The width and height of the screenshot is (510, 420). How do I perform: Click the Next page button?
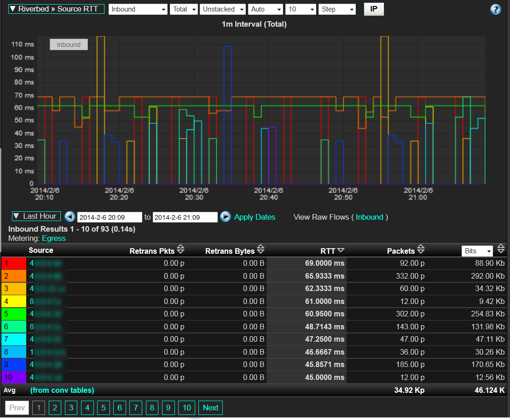(x=210, y=408)
